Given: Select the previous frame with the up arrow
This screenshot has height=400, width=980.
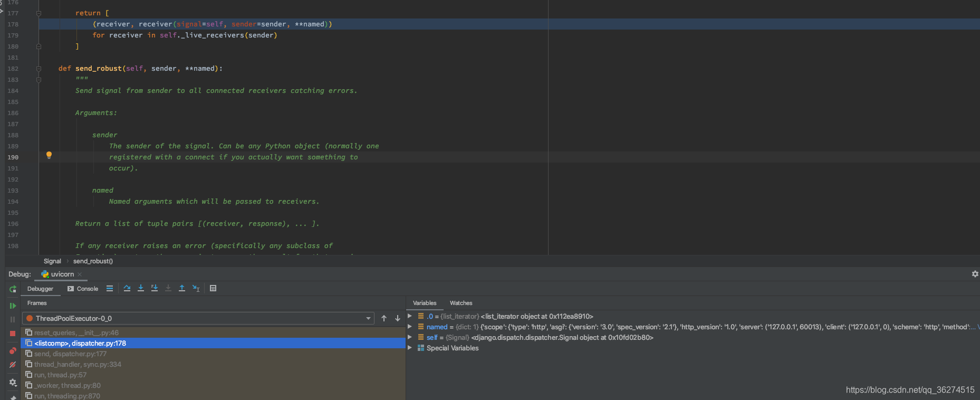Looking at the screenshot, I should (384, 318).
